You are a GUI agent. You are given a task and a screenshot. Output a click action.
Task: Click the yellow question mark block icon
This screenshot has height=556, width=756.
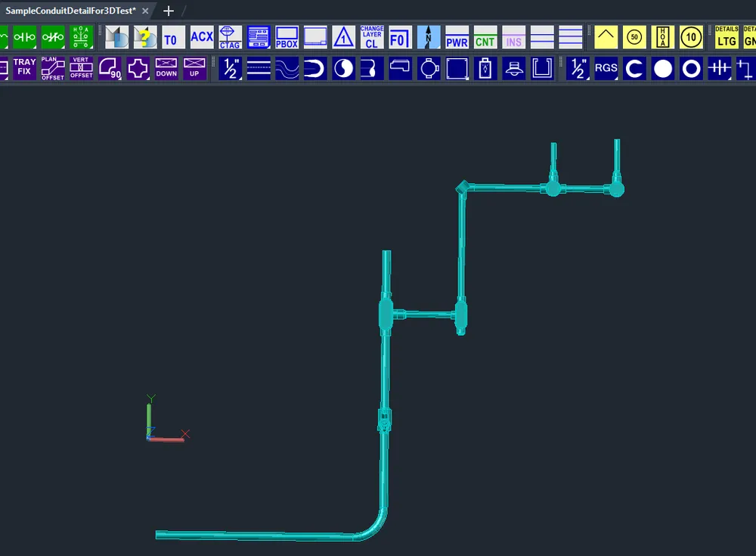(145, 37)
